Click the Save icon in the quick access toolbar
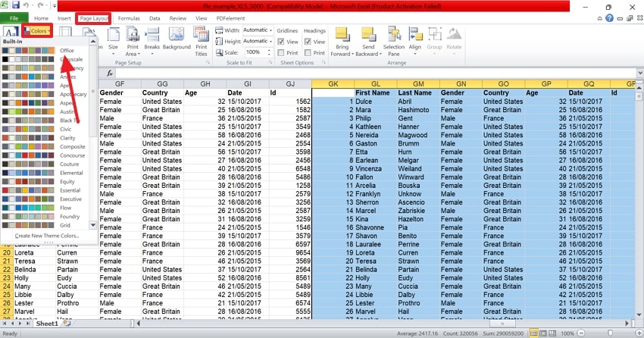Image resolution: width=644 pixels, height=338 pixels. click(16, 5)
